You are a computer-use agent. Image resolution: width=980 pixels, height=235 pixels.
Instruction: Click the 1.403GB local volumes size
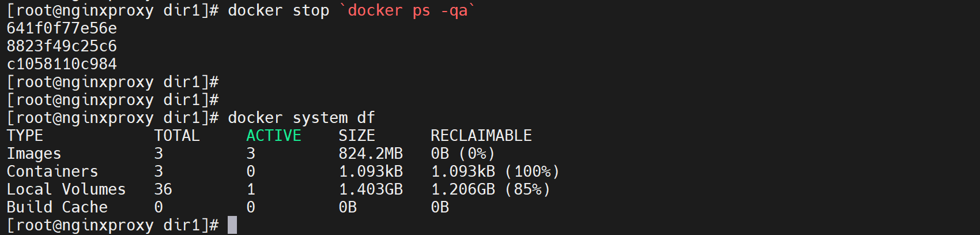tap(371, 189)
